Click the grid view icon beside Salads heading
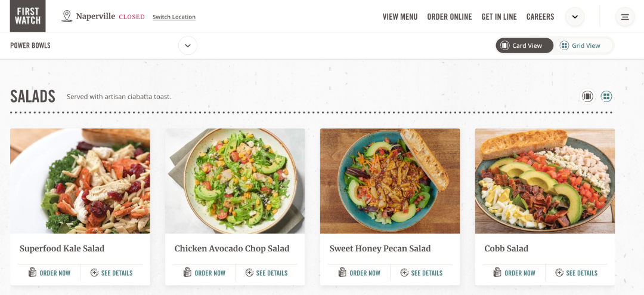This screenshot has height=295, width=644. click(x=606, y=96)
